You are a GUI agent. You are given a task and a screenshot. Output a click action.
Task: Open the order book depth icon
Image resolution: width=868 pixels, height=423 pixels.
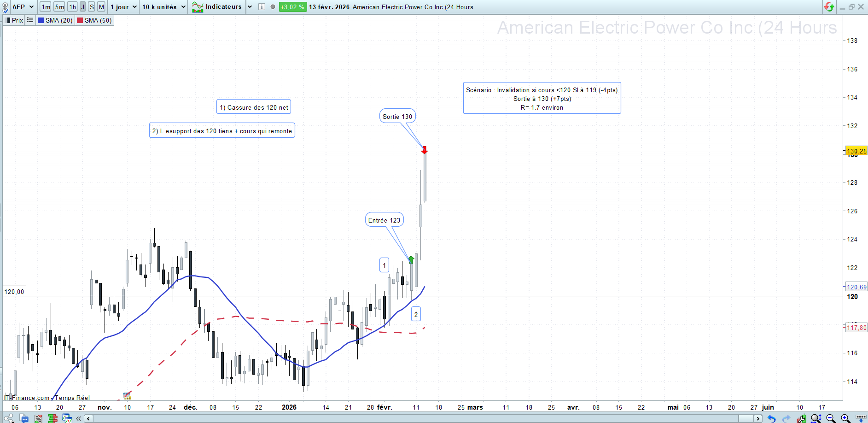point(52,418)
